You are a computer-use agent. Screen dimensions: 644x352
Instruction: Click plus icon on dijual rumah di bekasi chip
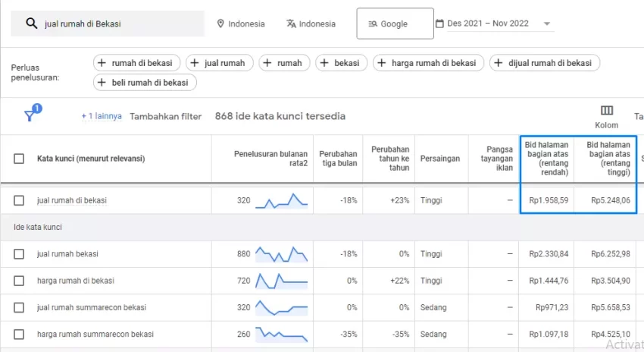[499, 63]
